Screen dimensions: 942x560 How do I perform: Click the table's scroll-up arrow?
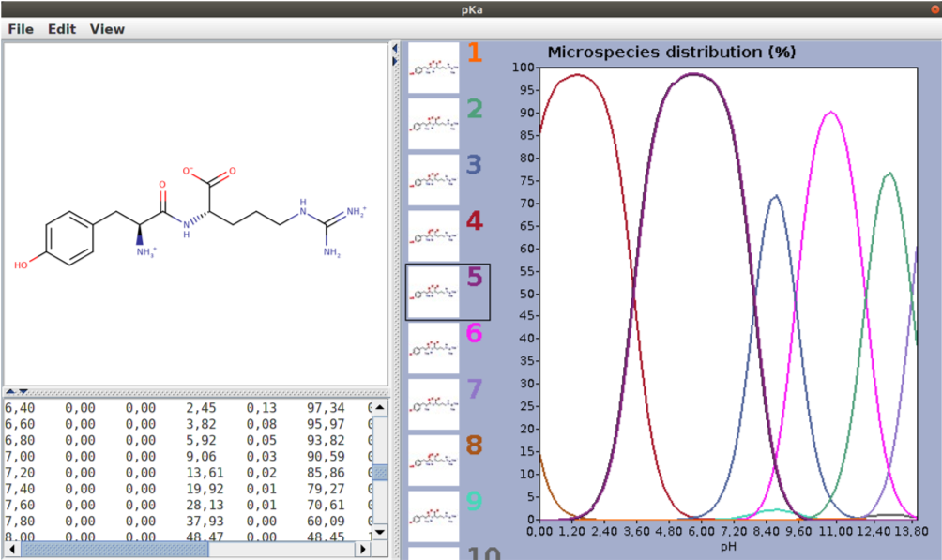(x=380, y=407)
